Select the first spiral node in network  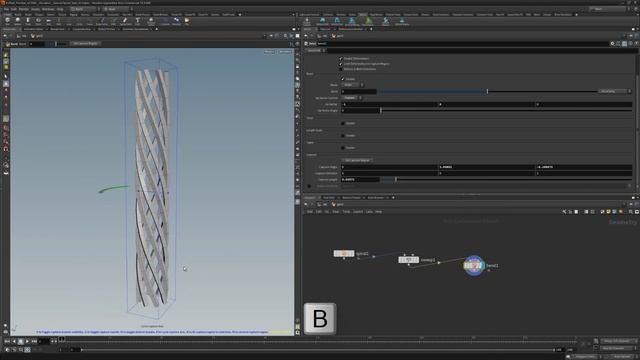click(344, 253)
